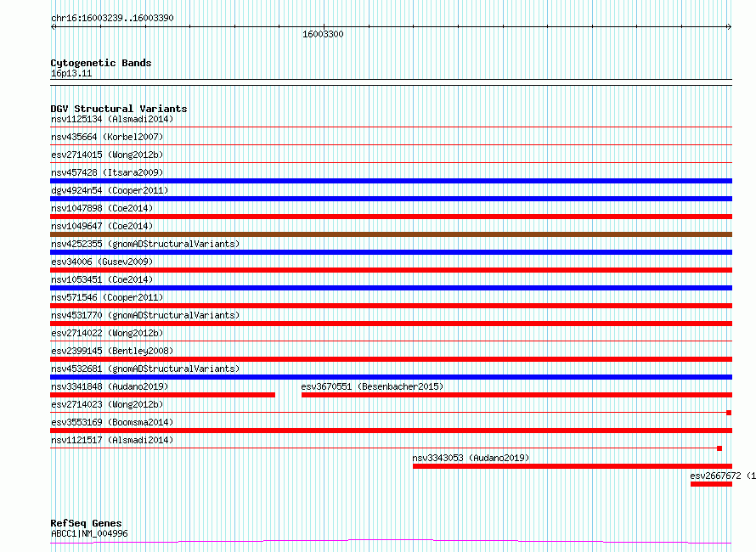Click the red bar for nsv3341848
The width and height of the screenshot is (756, 552).
point(162,395)
